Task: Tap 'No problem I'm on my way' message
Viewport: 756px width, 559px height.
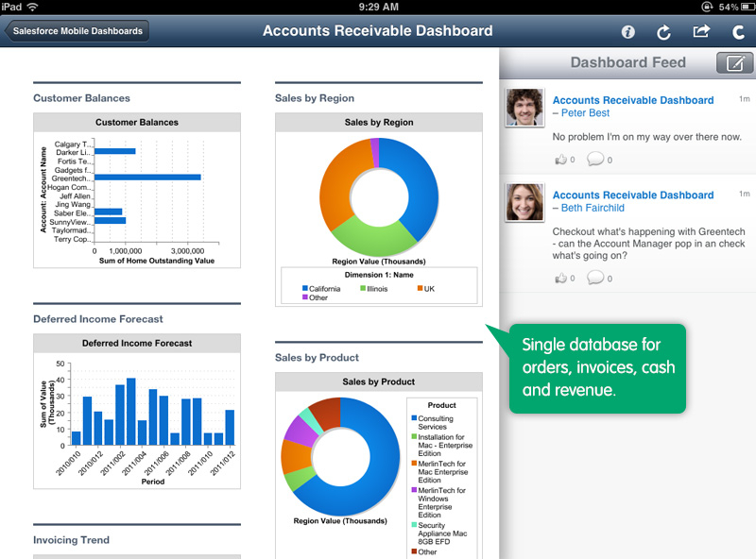Action: pyautogui.click(x=646, y=137)
